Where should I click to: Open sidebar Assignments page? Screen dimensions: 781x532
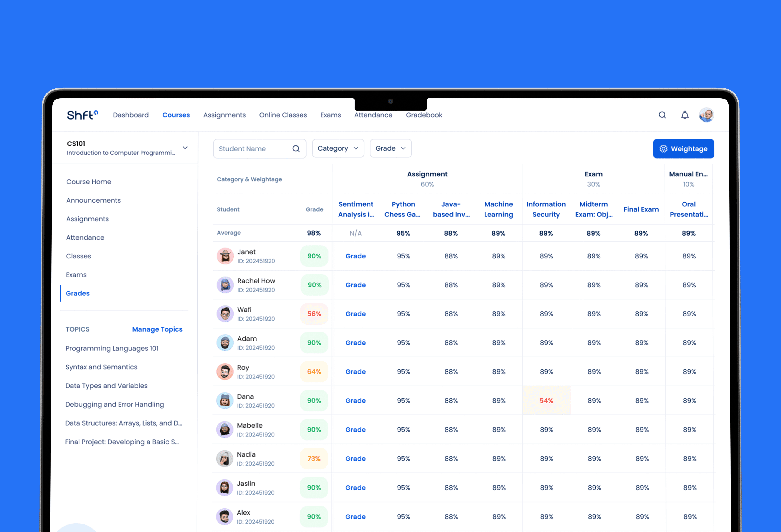coord(87,219)
